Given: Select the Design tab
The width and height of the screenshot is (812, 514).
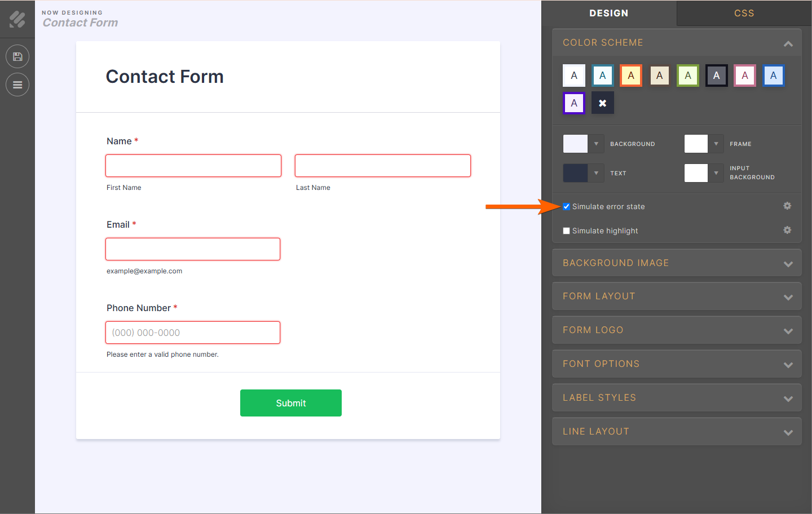Looking at the screenshot, I should 608,13.
